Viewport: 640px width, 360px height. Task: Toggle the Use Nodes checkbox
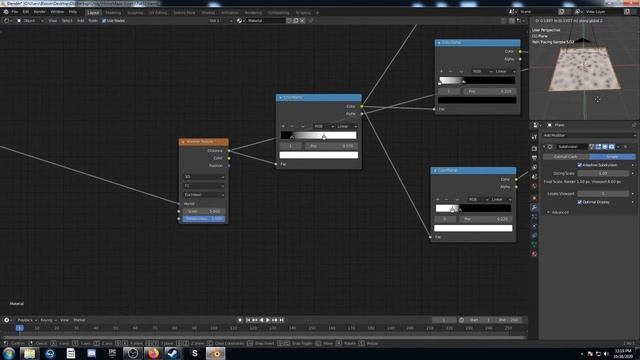click(104, 20)
